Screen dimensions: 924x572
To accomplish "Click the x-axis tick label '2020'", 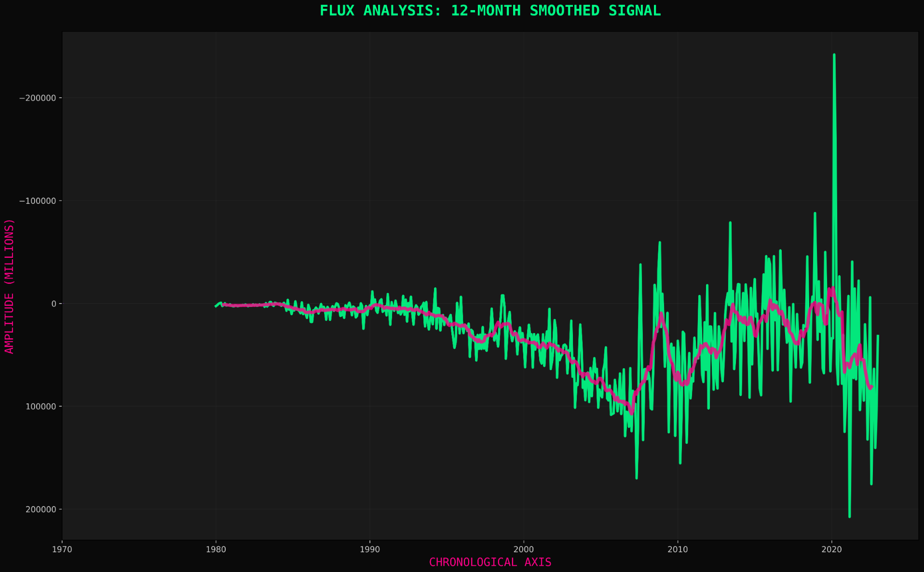I will [831, 549].
